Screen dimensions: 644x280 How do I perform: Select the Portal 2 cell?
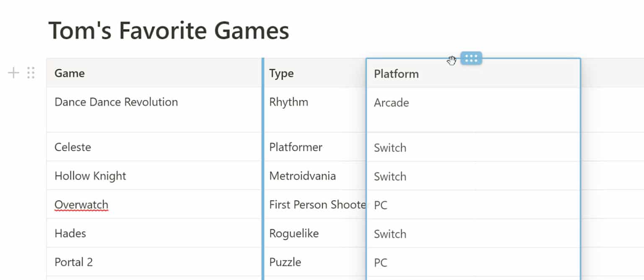coord(74,262)
